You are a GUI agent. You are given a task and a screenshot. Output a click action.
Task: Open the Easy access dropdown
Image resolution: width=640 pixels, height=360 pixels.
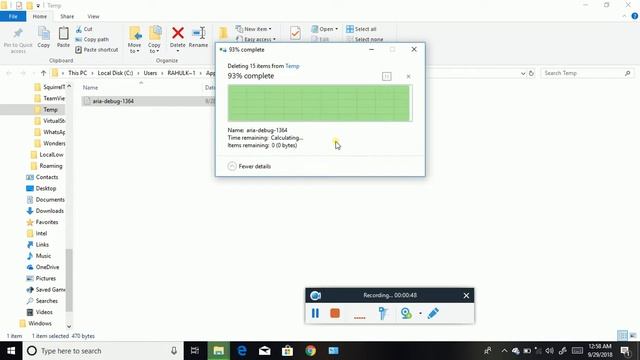(x=256, y=39)
